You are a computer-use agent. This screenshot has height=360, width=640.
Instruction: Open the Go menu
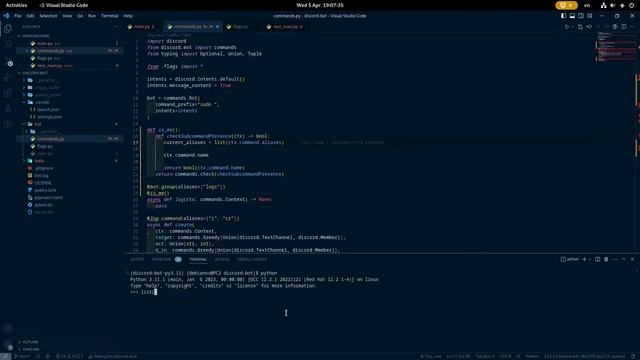coord(80,16)
